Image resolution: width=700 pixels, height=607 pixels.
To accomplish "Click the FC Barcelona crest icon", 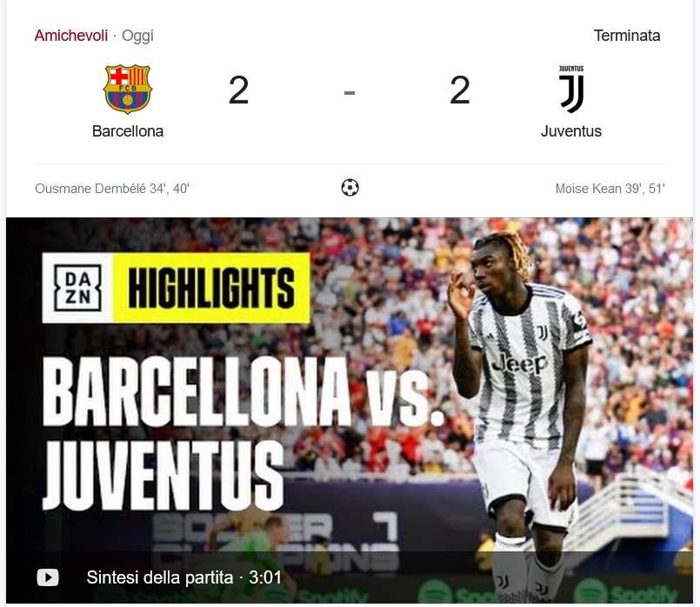I will pos(128,90).
